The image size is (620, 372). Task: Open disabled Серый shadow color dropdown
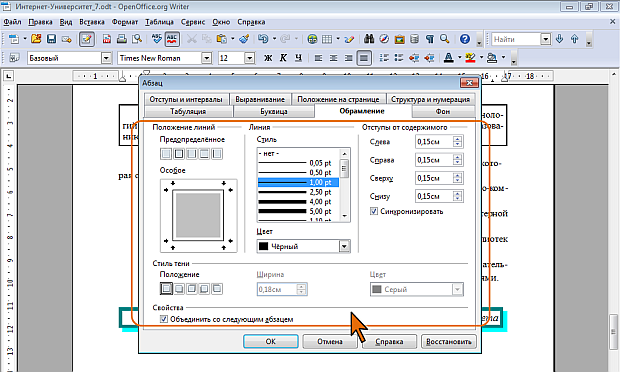[457, 289]
